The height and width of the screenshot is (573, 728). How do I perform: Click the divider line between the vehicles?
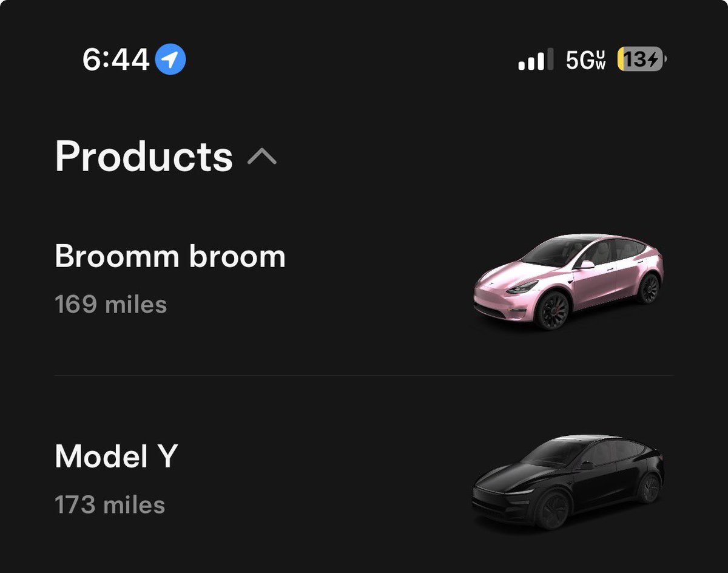point(364,375)
